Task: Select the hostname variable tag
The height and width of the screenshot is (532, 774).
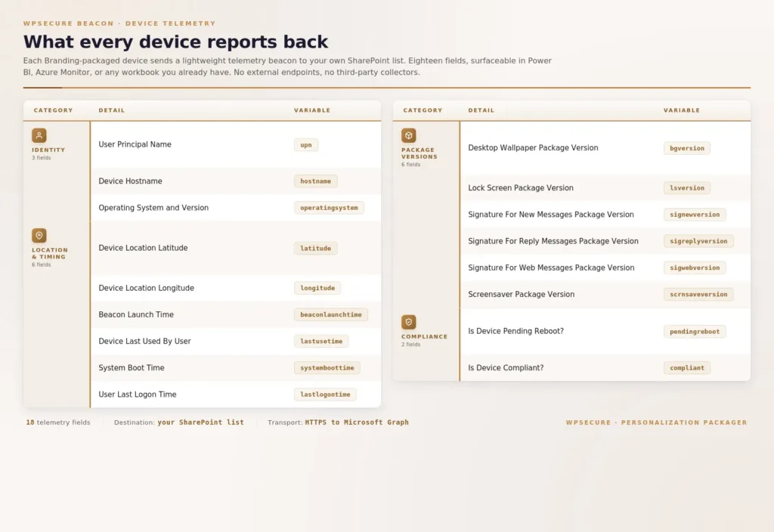Action: click(x=315, y=181)
